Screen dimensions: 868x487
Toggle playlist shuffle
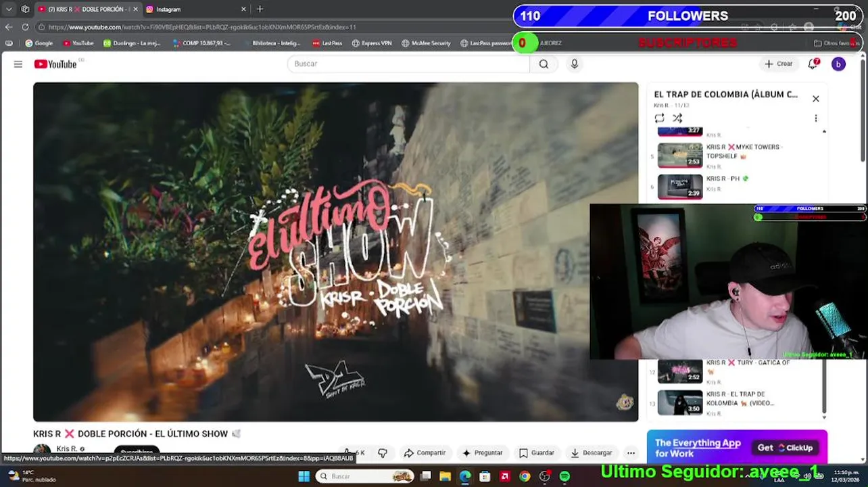click(x=677, y=118)
